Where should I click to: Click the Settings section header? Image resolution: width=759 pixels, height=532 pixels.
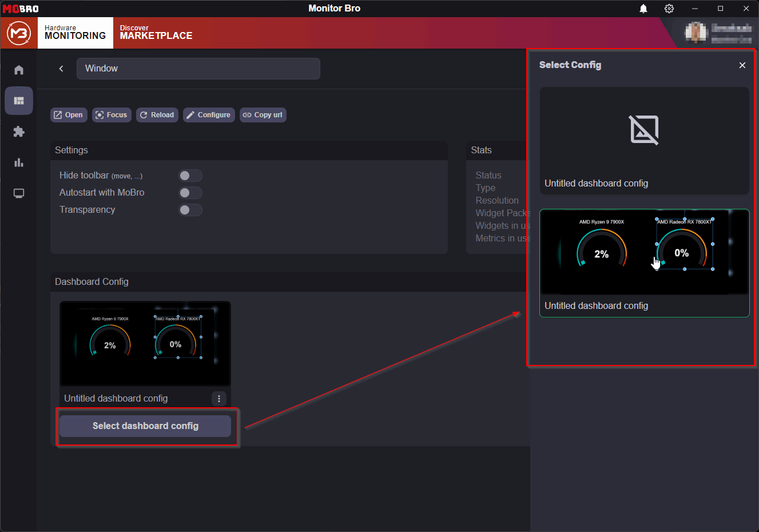point(71,150)
